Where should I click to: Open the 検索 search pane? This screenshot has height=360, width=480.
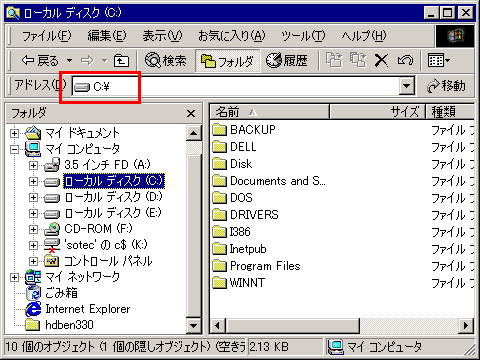click(166, 61)
